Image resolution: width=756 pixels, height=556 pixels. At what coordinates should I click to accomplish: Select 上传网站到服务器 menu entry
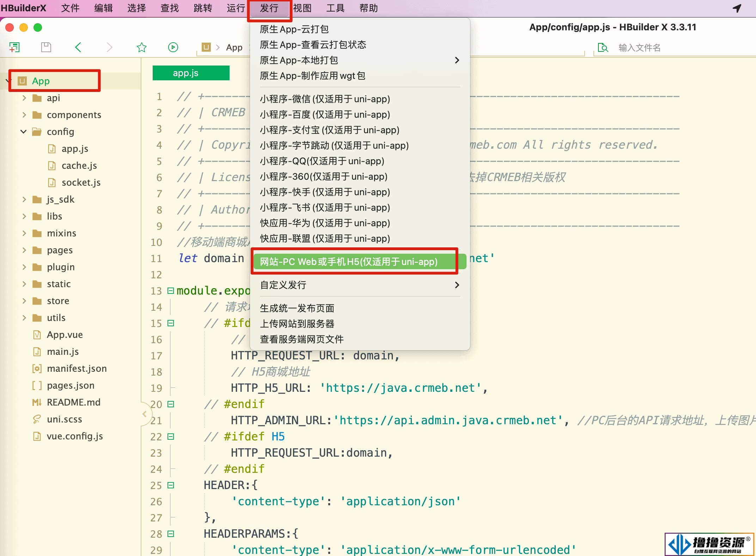[360, 324]
